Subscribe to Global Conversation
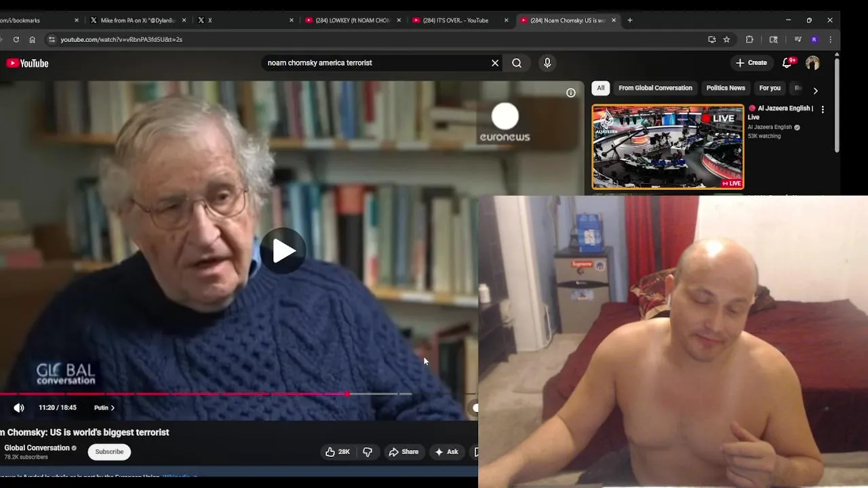Viewport: 868px width, 488px height. (109, 452)
